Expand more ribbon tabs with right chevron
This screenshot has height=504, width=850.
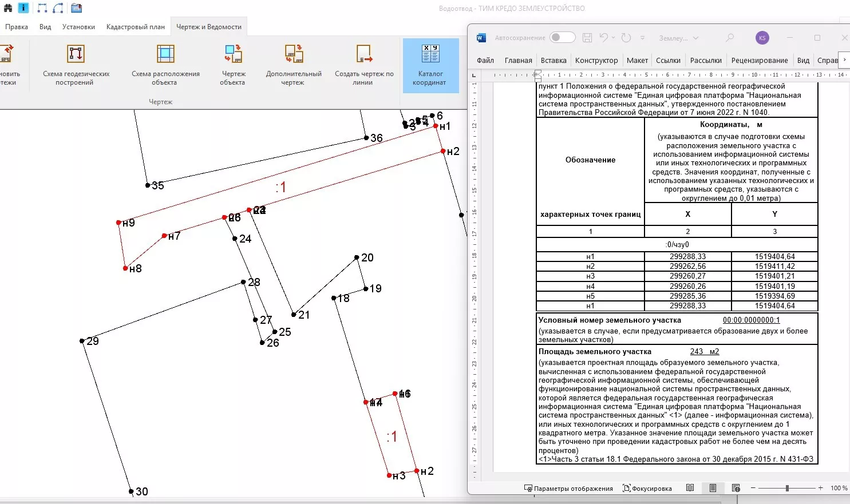[844, 59]
